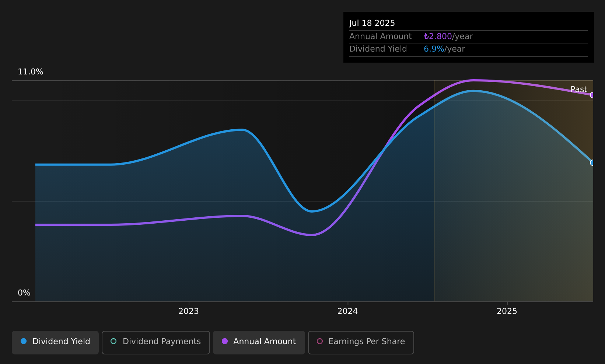Screen dimensions: 605x364
Task: Toggle the Annual Amount legend series
Action: pos(259,343)
